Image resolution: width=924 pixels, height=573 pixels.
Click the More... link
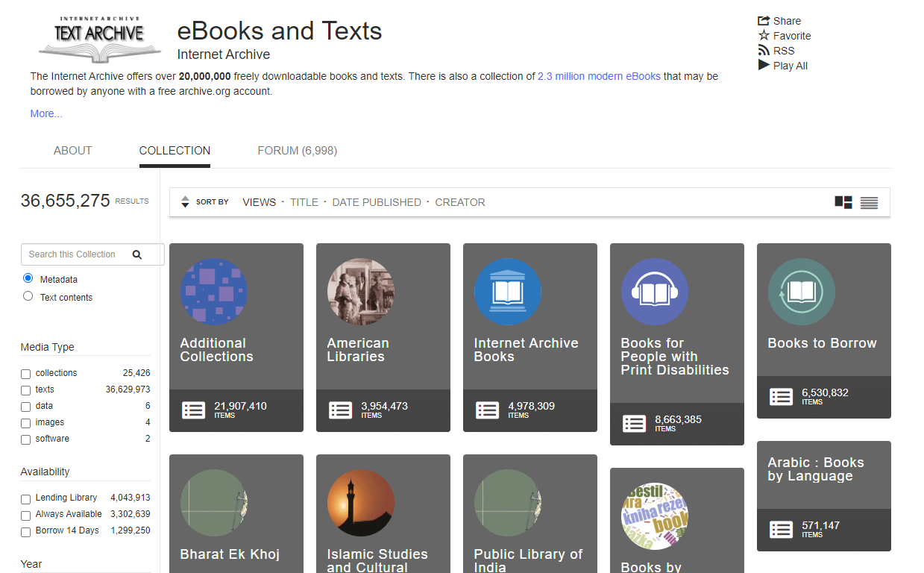pos(45,113)
